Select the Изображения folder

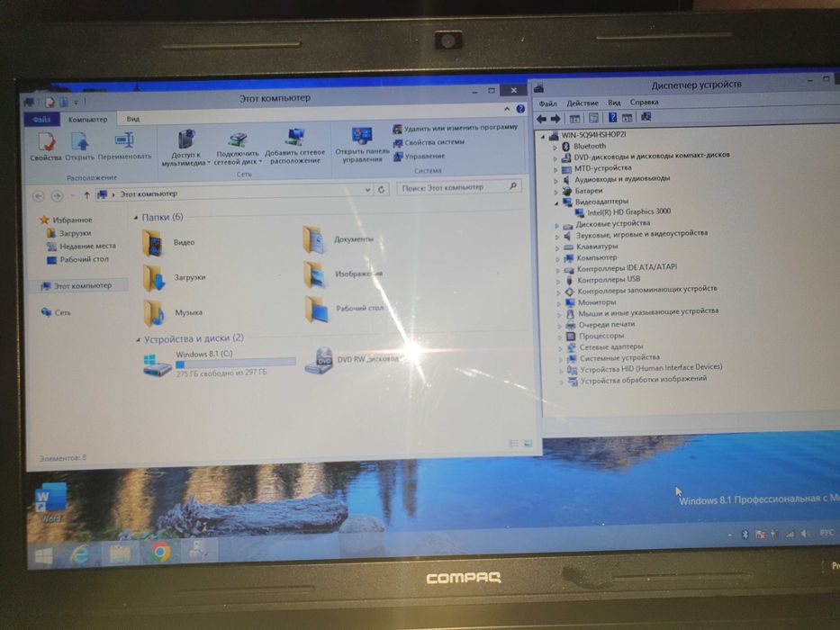click(x=343, y=274)
